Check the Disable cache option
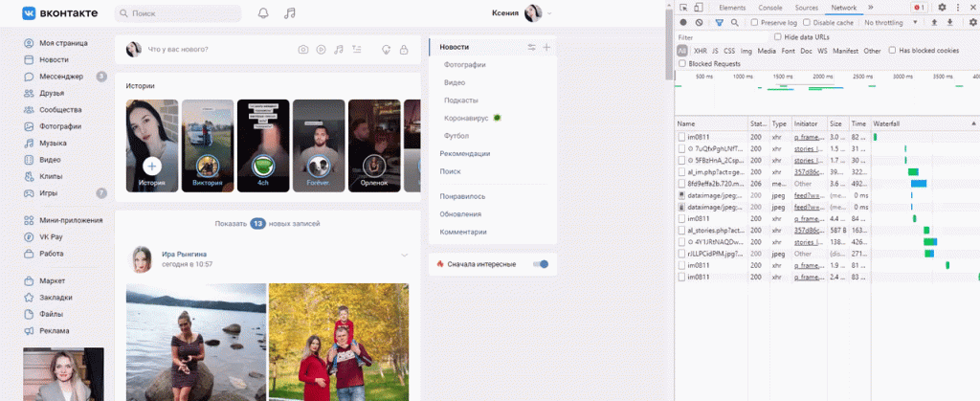This screenshot has width=980, height=401. click(x=806, y=22)
